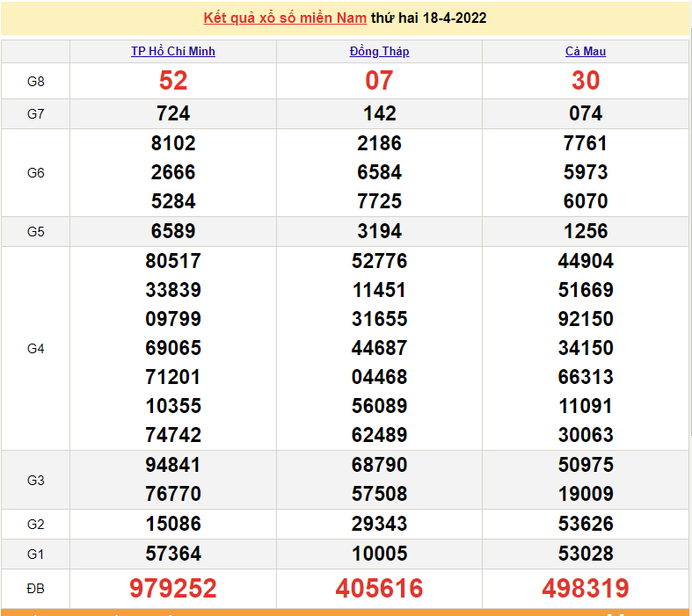The width and height of the screenshot is (692, 616).
Task: Select the red G8 number 52
Action: click(173, 81)
